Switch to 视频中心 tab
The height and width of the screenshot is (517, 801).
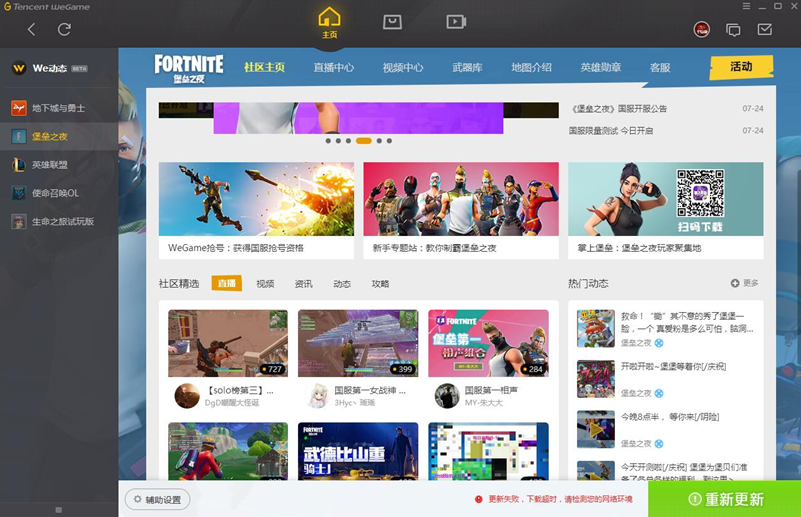pyautogui.click(x=403, y=67)
